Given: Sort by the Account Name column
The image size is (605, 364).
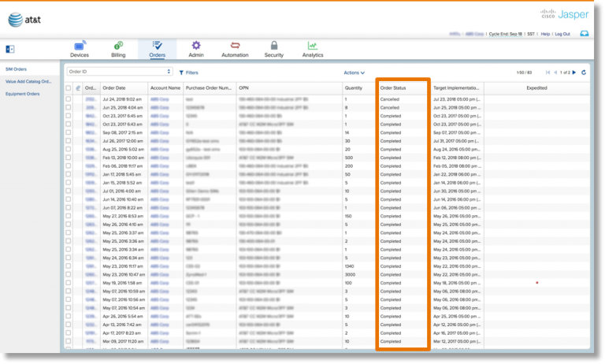Looking at the screenshot, I should 165,88.
